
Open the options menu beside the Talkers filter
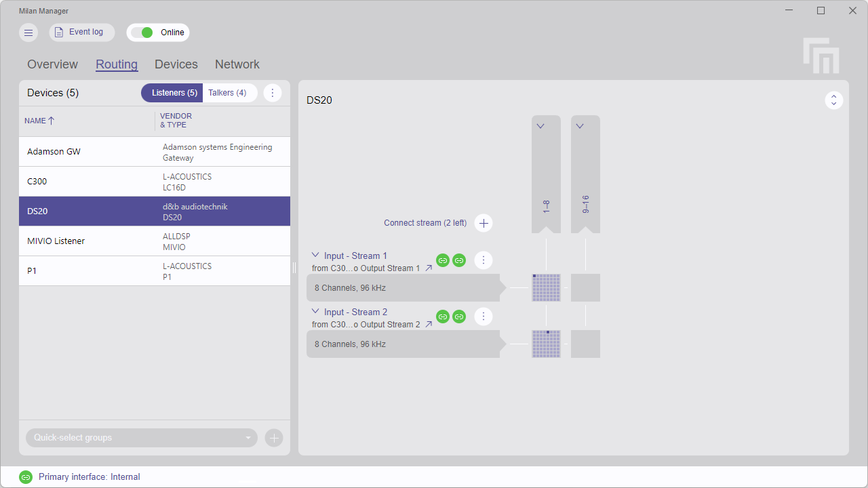coord(273,92)
